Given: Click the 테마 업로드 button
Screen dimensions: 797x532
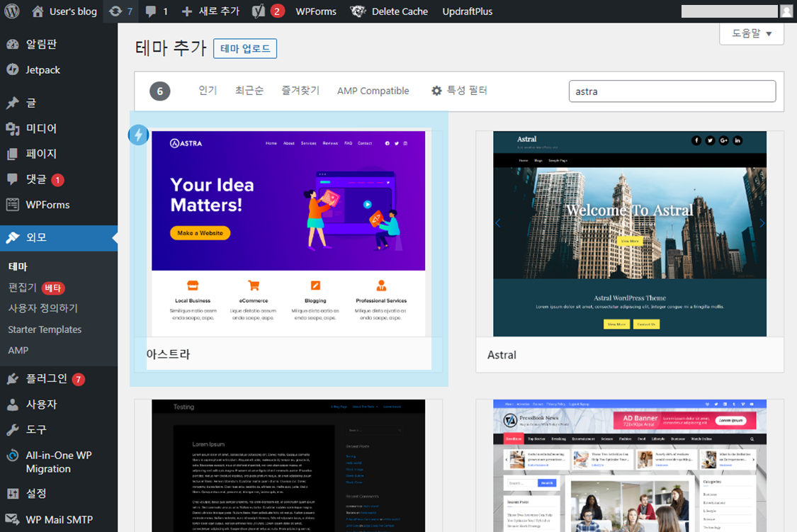Looking at the screenshot, I should click(x=245, y=48).
